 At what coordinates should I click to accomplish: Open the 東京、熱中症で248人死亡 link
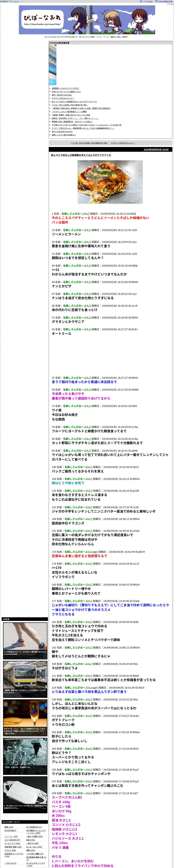coord(62,95)
